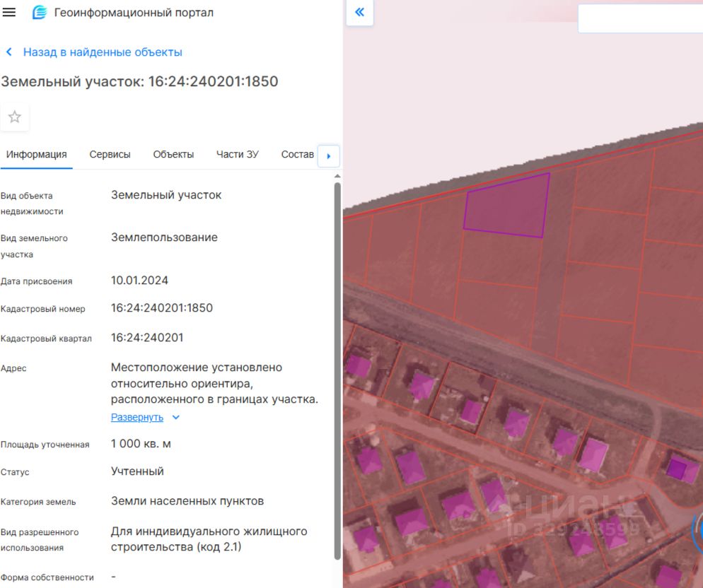Click the Форма собственности label
This screenshot has height=588, width=703.
47,577
